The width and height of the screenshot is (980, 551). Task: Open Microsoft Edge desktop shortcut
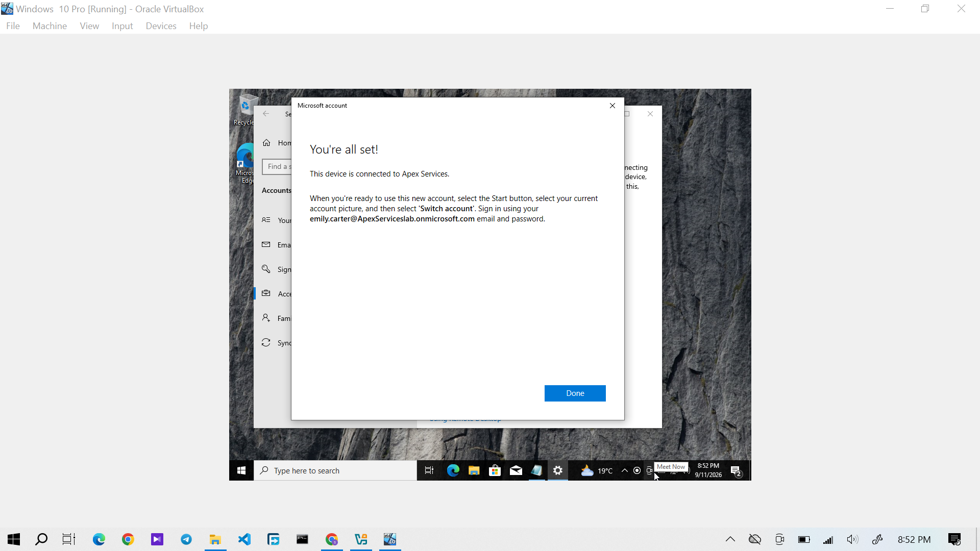pyautogui.click(x=245, y=163)
